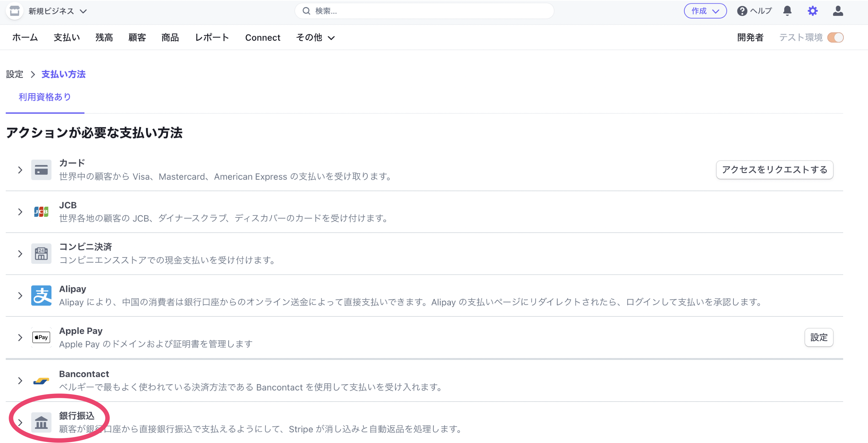Click the profile avatar icon

838,11
